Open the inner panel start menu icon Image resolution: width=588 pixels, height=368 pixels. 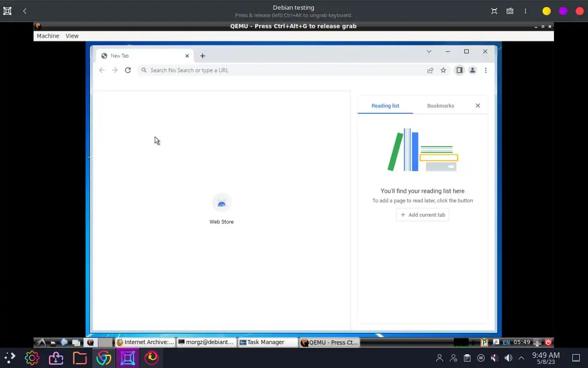tap(41, 342)
